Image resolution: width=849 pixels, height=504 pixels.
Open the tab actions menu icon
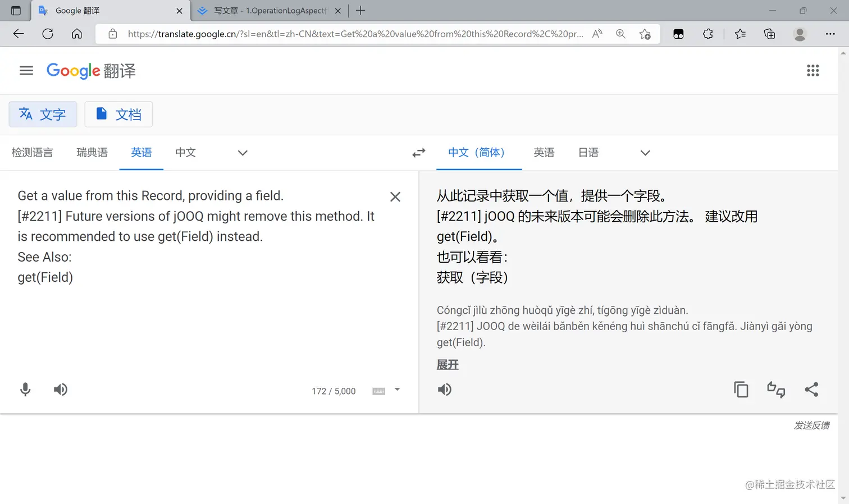16,11
